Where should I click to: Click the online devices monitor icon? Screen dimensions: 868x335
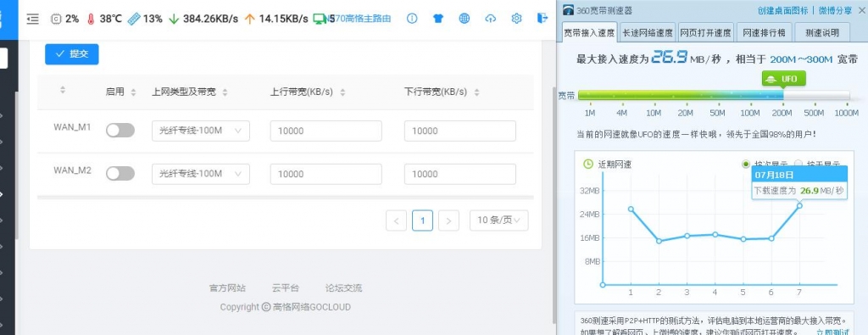point(320,19)
